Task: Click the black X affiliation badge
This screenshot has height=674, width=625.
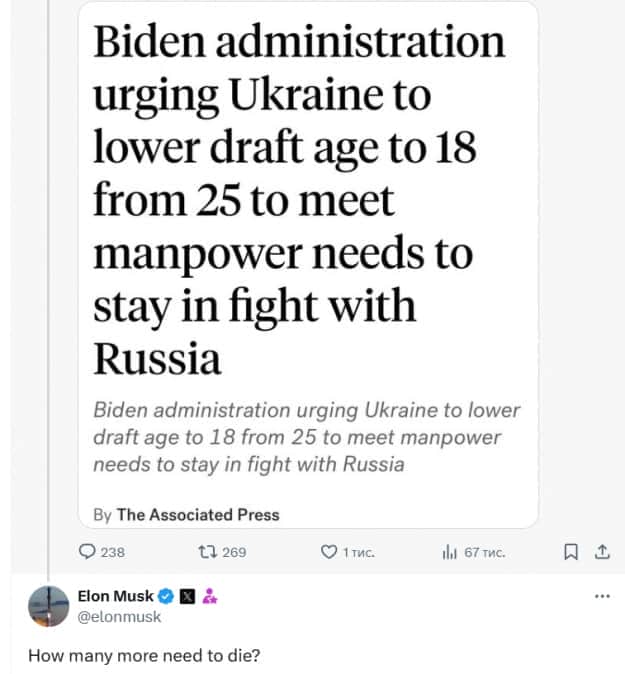Action: (x=187, y=597)
